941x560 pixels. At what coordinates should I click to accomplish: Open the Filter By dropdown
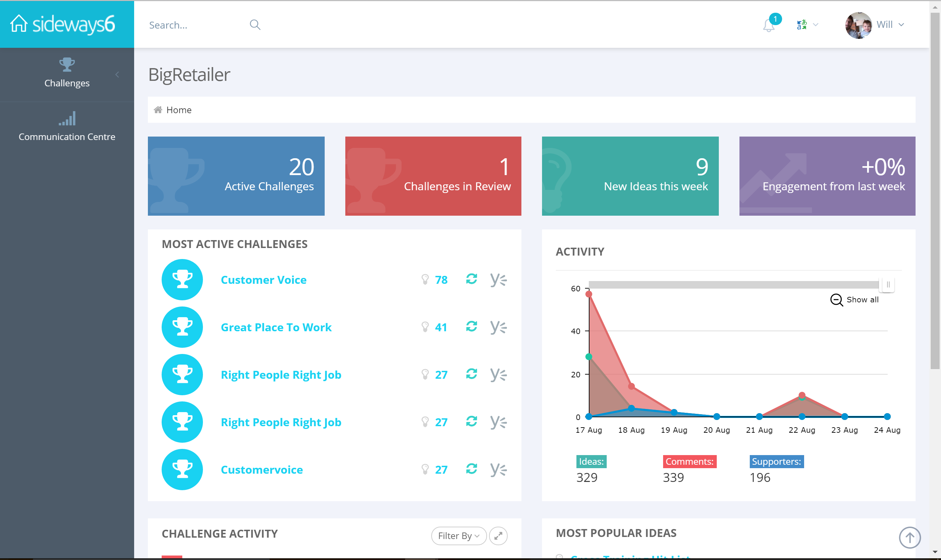(458, 536)
